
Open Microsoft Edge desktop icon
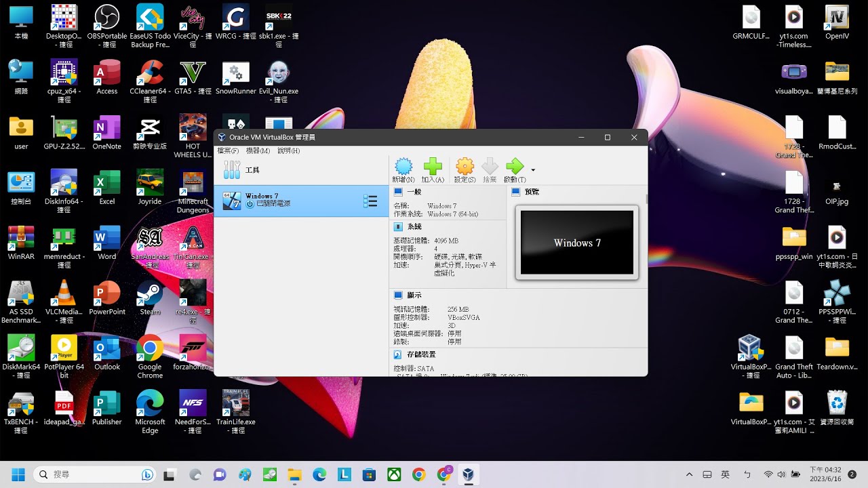[x=150, y=412]
